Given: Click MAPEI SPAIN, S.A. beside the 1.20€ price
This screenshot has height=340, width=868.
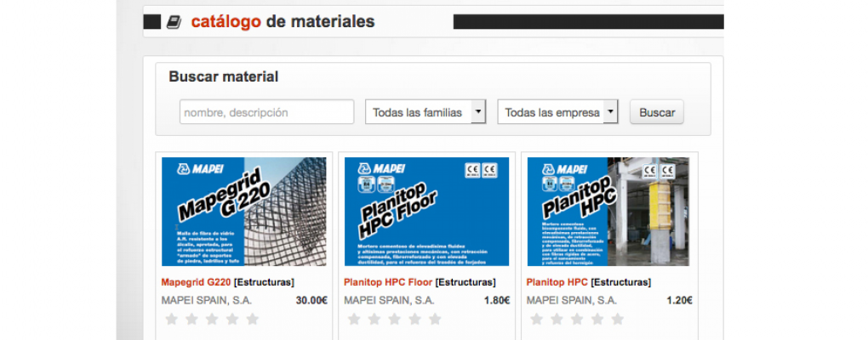Looking at the screenshot, I should (572, 301).
